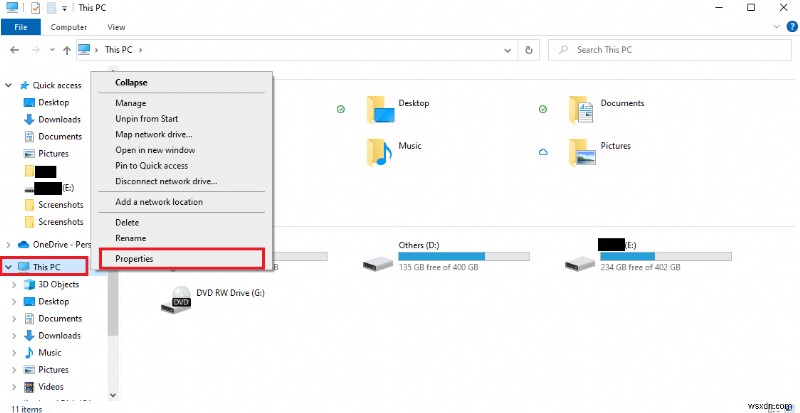Expand the ribbon with the chevron
The width and height of the screenshot is (800, 413).
[777, 27]
